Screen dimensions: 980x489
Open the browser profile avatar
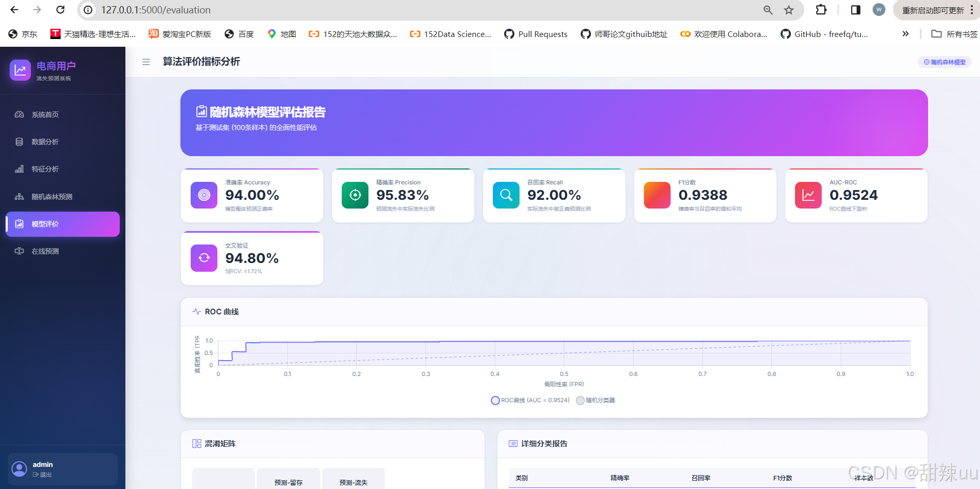pyautogui.click(x=879, y=10)
